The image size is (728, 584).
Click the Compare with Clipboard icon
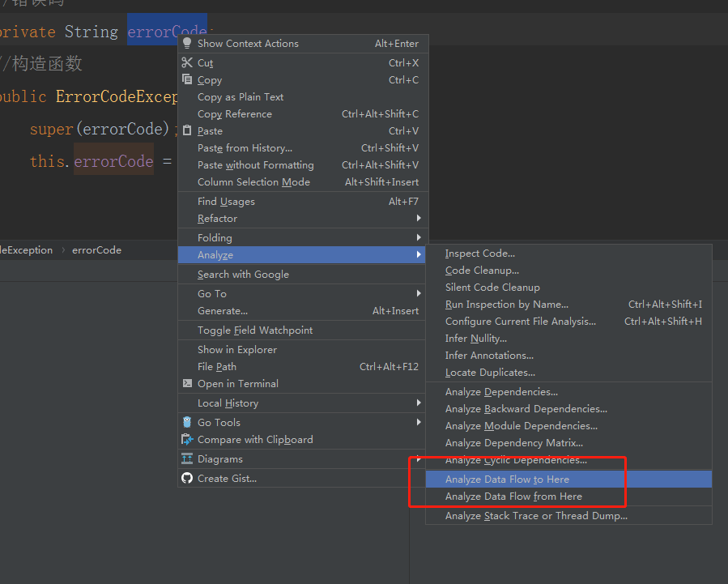(188, 440)
